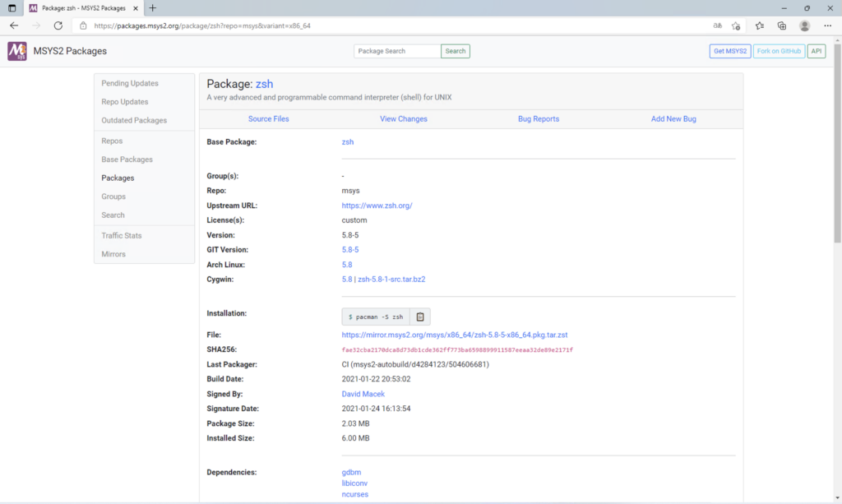Viewport: 842px width, 504px height.
Task: Open Repo Updates in the sidebar
Action: (125, 102)
